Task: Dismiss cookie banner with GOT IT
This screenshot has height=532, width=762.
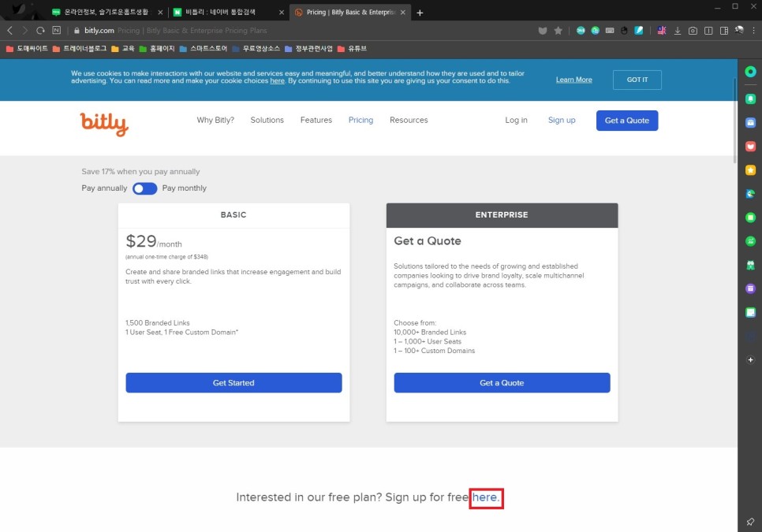Action: [637, 80]
